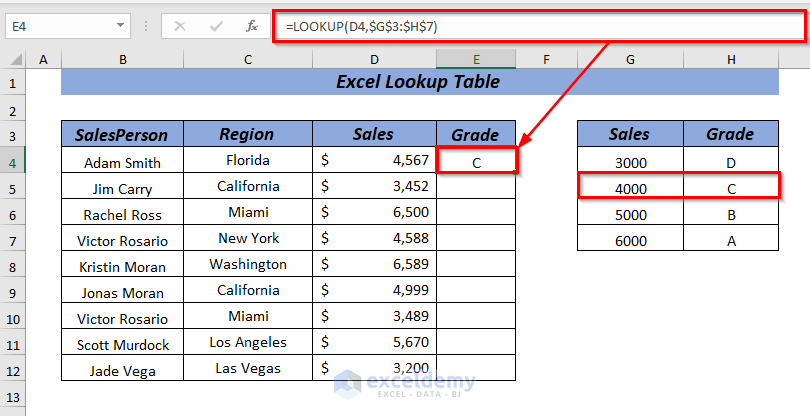Select column G header

coord(630,59)
